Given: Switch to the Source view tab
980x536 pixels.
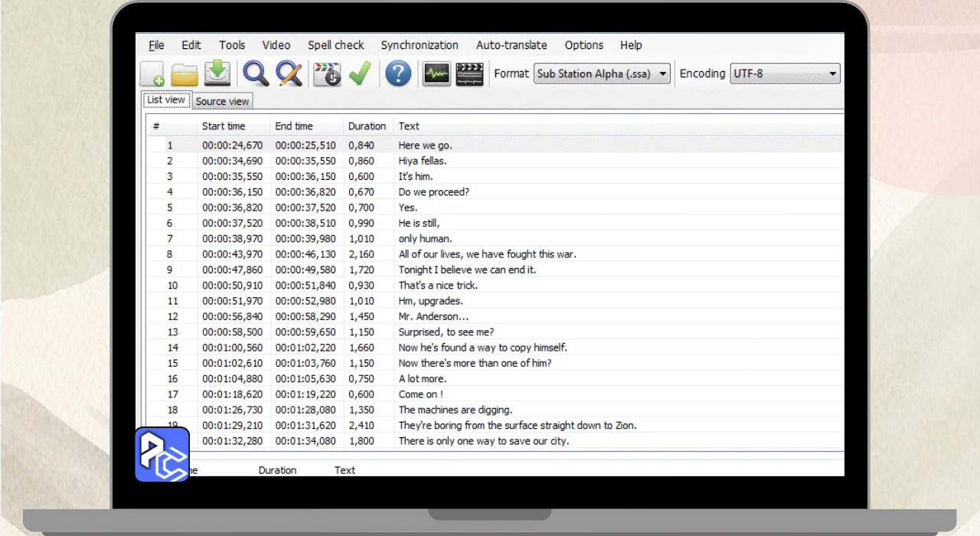Looking at the screenshot, I should [222, 101].
